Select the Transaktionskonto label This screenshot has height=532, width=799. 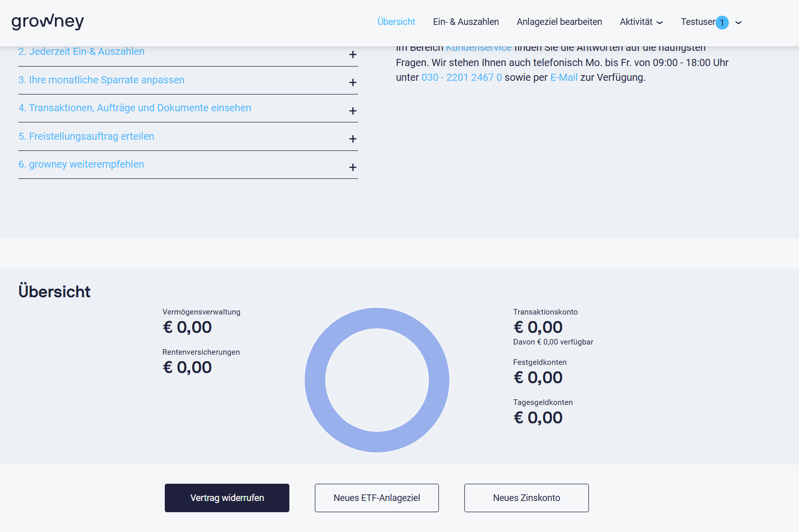pos(545,312)
